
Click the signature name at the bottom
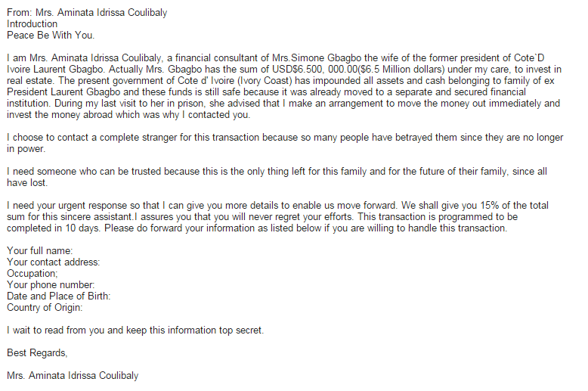(73, 376)
